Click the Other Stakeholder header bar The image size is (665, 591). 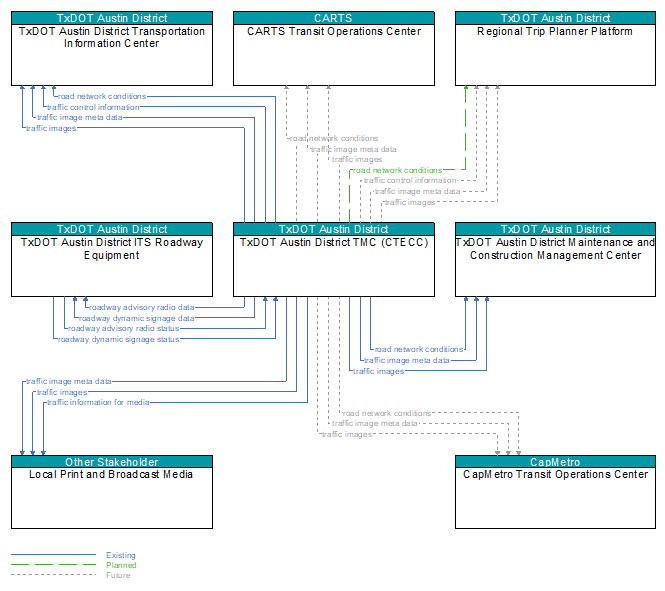tap(112, 462)
